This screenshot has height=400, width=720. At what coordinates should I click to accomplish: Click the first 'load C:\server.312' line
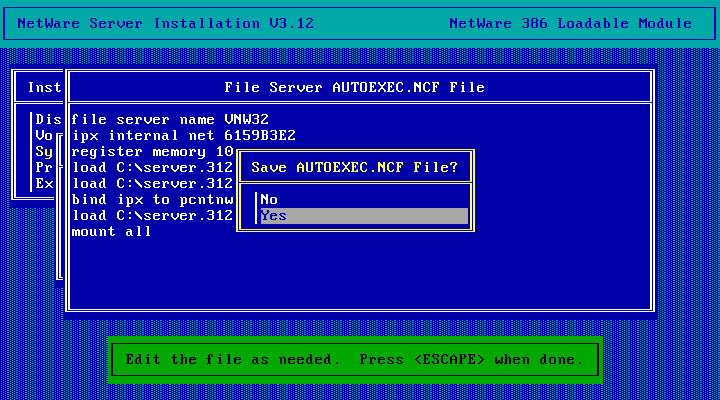pyautogui.click(x=152, y=168)
